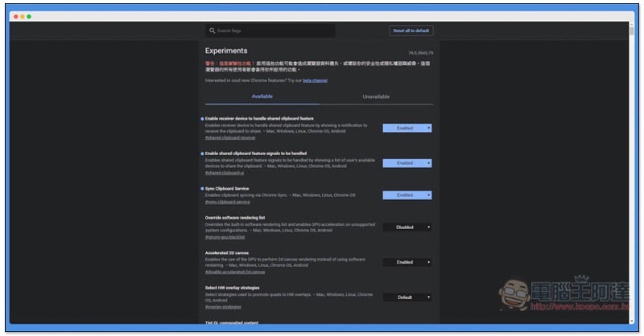The height and width of the screenshot is (336, 644).
Task: Click the #sync-clipboard-service anchor link
Action: coord(227,202)
